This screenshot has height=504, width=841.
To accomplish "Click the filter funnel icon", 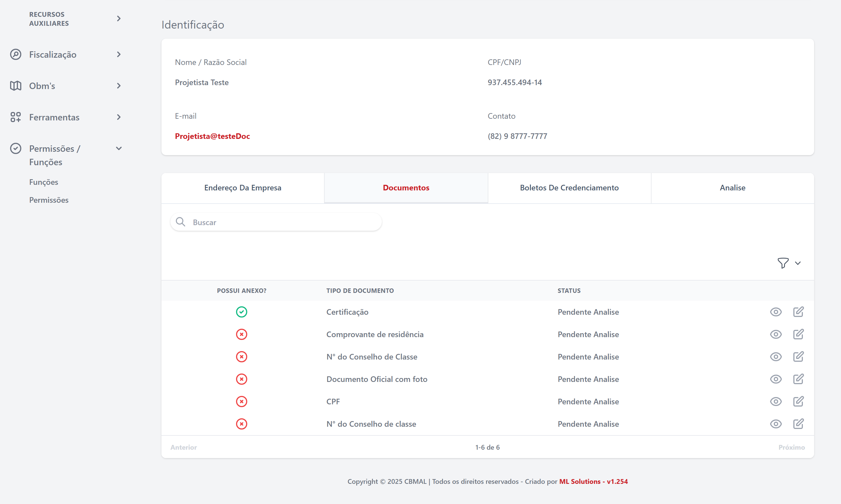I will (x=783, y=263).
